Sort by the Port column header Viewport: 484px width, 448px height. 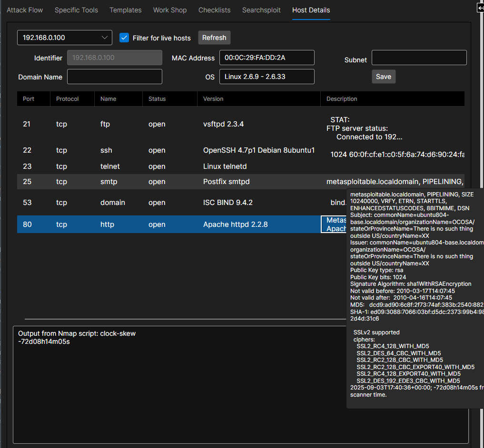coord(29,99)
